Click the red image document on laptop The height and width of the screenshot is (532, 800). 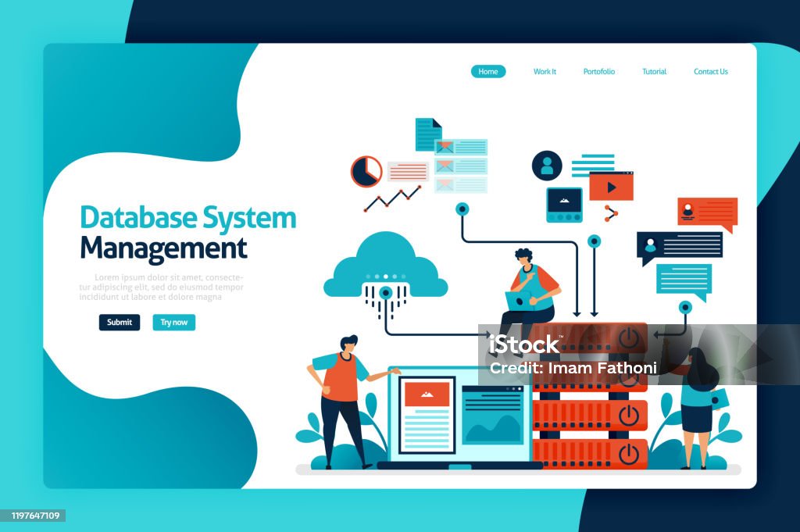click(x=427, y=415)
